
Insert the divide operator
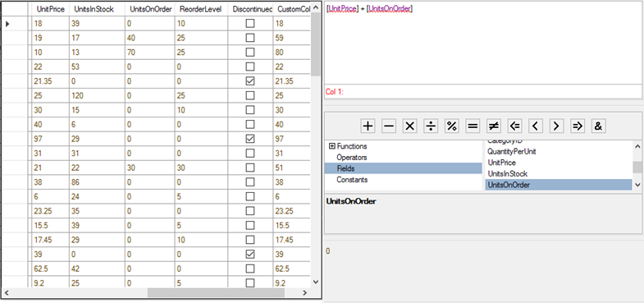point(431,126)
